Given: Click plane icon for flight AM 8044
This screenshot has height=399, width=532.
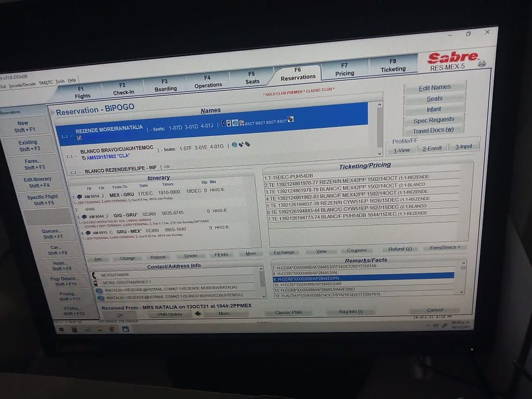Looking at the screenshot, I should tap(84, 217).
